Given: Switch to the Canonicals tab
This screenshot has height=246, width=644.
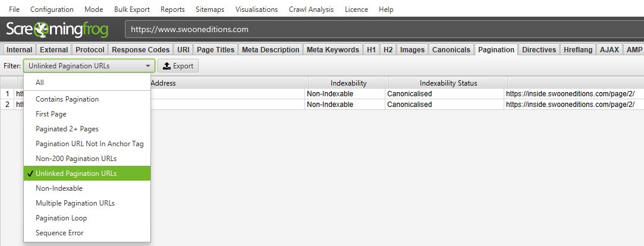Looking at the screenshot, I should click(451, 50).
